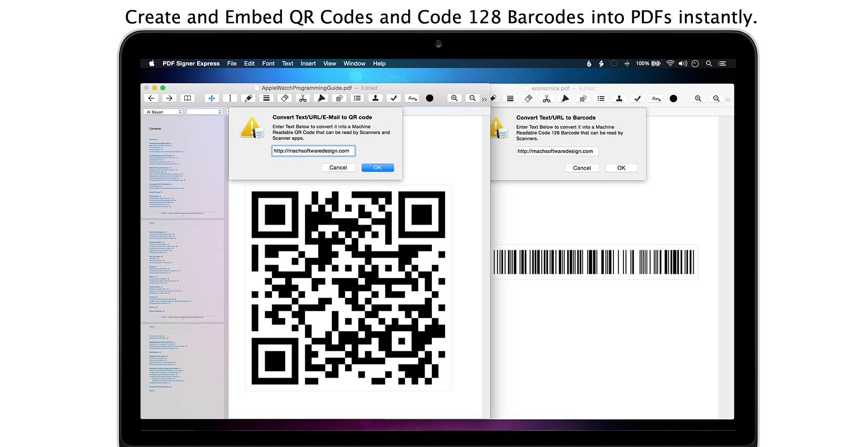Select the checkmark tool in AppleWatch window

393,98
